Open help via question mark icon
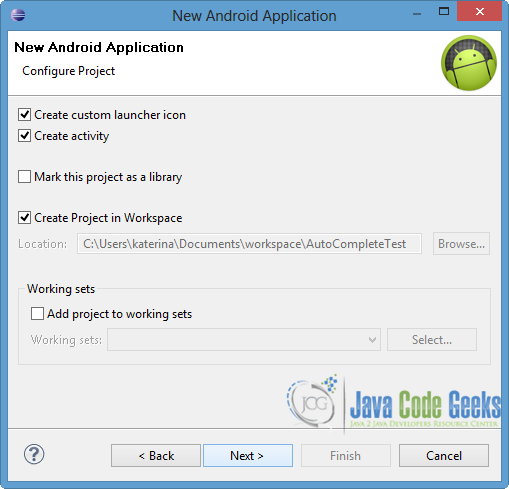The width and height of the screenshot is (509, 489). 34,454
